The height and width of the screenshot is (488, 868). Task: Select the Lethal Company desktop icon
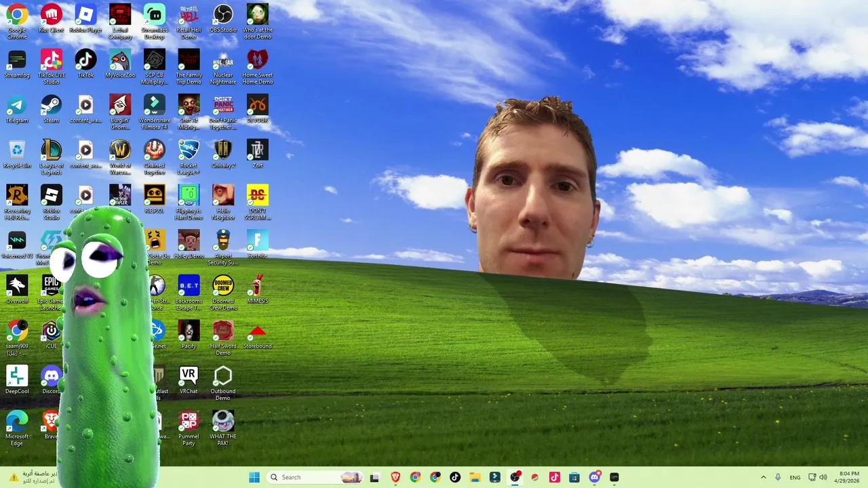(120, 22)
